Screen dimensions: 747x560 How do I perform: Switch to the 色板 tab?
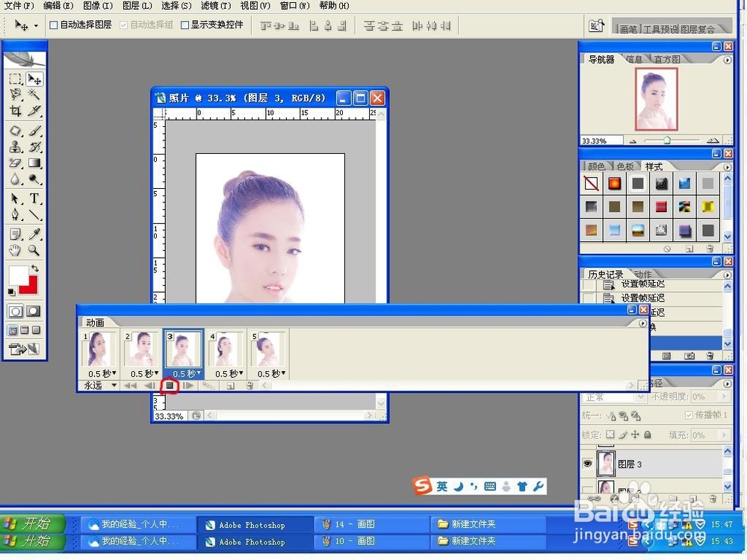click(x=625, y=167)
